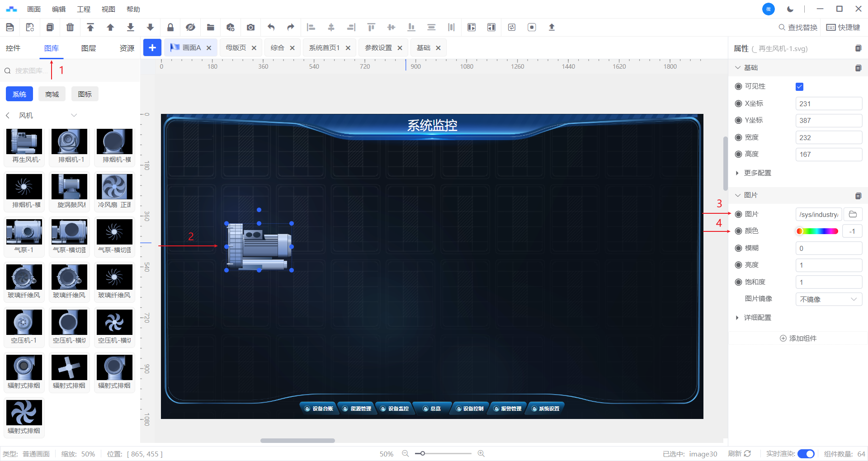Switch to the 图层 tab

89,48
